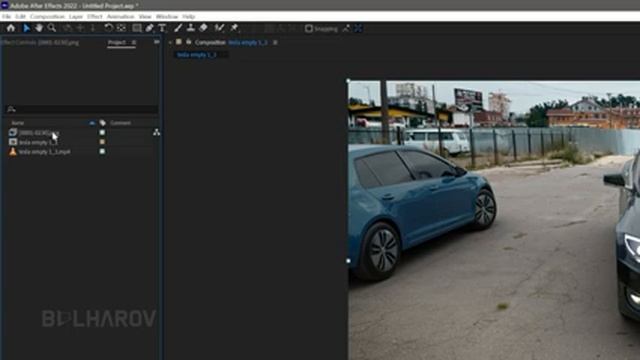Click label color swatch of PNG sequence row
Screen dimensions: 640x360
[x=102, y=133]
